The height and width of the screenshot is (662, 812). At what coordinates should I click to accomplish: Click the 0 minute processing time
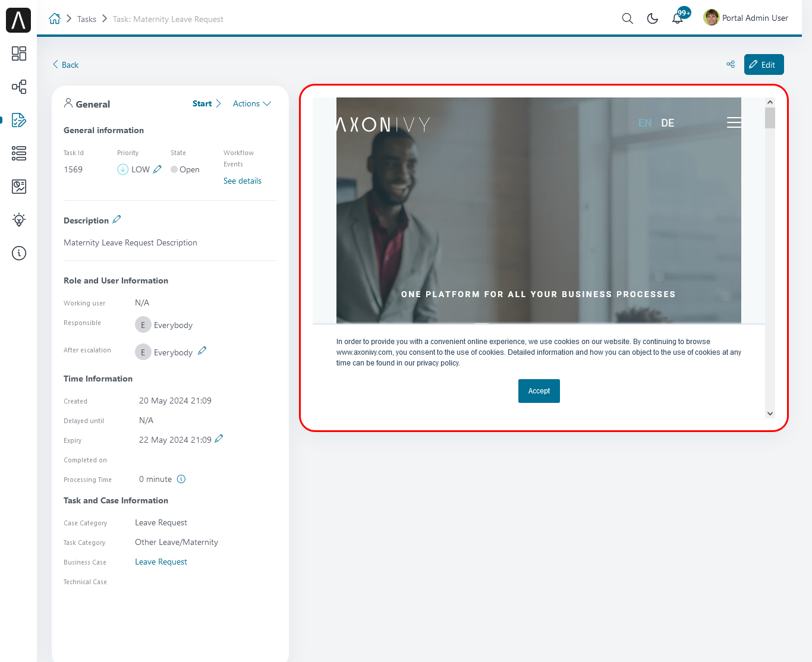155,479
